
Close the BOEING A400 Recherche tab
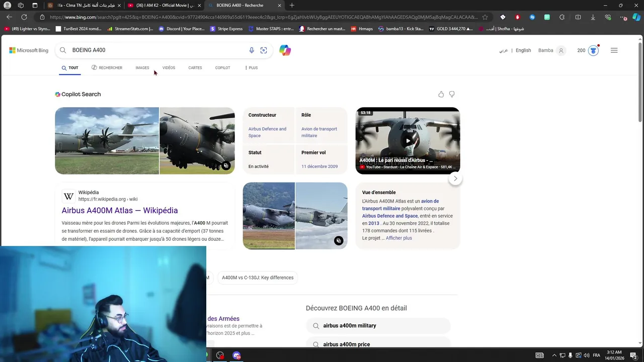(x=279, y=6)
